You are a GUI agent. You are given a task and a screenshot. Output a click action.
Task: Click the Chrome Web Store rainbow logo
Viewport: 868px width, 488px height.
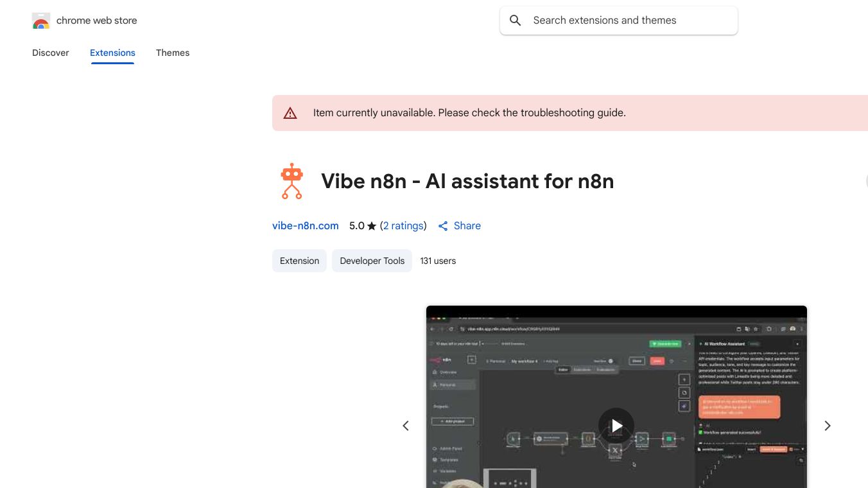[x=41, y=21]
